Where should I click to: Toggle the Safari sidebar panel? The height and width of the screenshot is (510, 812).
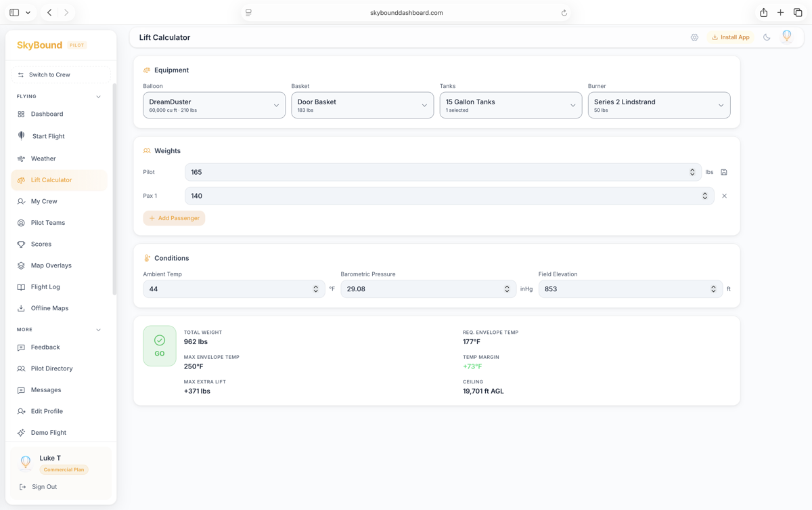[14, 12]
